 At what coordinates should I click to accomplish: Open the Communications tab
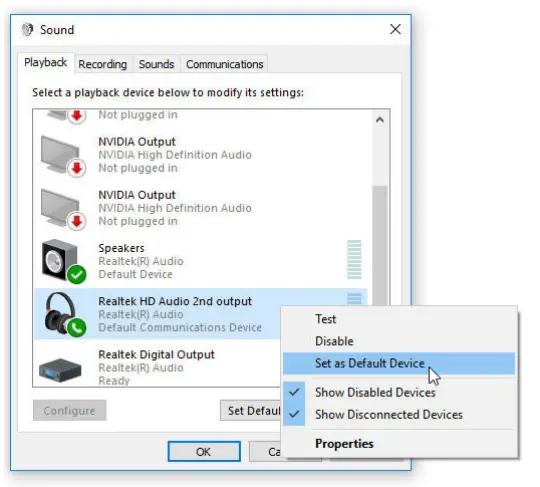(x=225, y=64)
